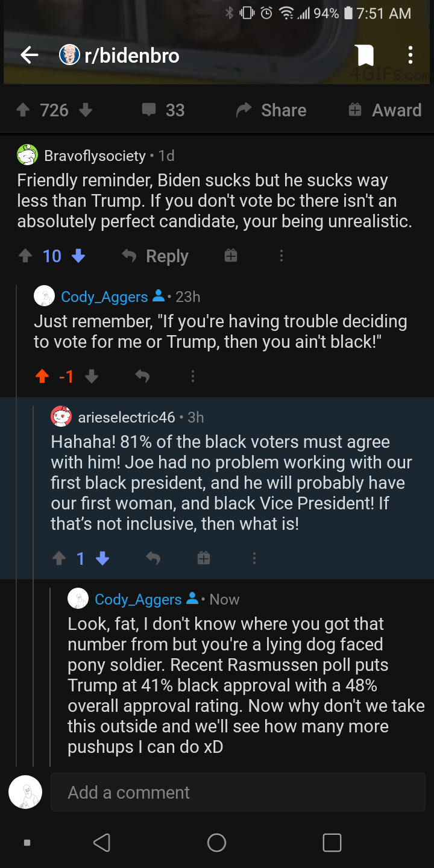
Task: Bookmark this post with the save icon
Action: point(365,55)
